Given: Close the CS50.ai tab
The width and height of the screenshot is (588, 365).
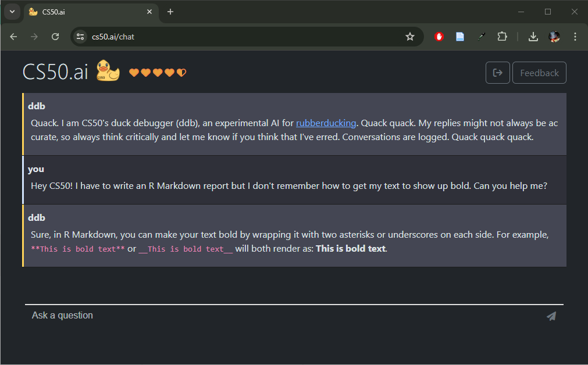Looking at the screenshot, I should coord(149,12).
